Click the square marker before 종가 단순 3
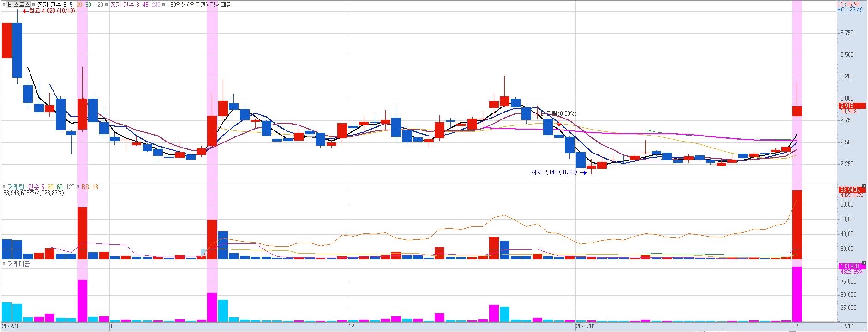The height and width of the screenshot is (332, 868). 34,5
